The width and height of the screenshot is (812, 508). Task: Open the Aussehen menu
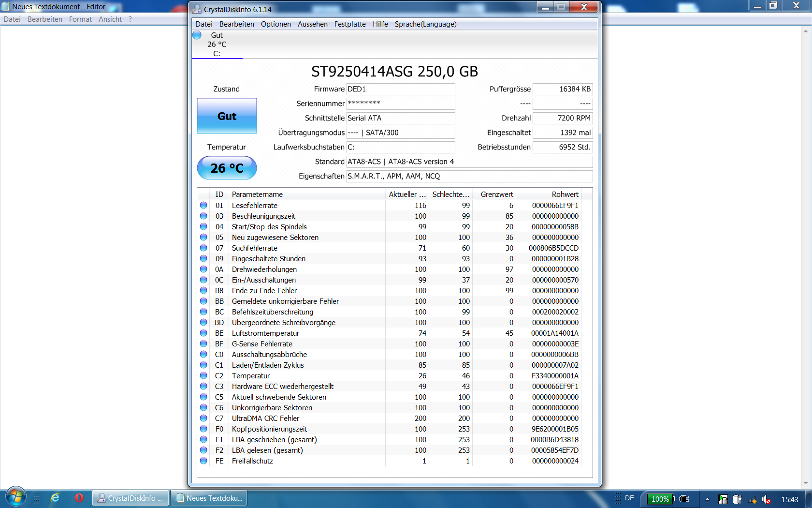point(313,24)
